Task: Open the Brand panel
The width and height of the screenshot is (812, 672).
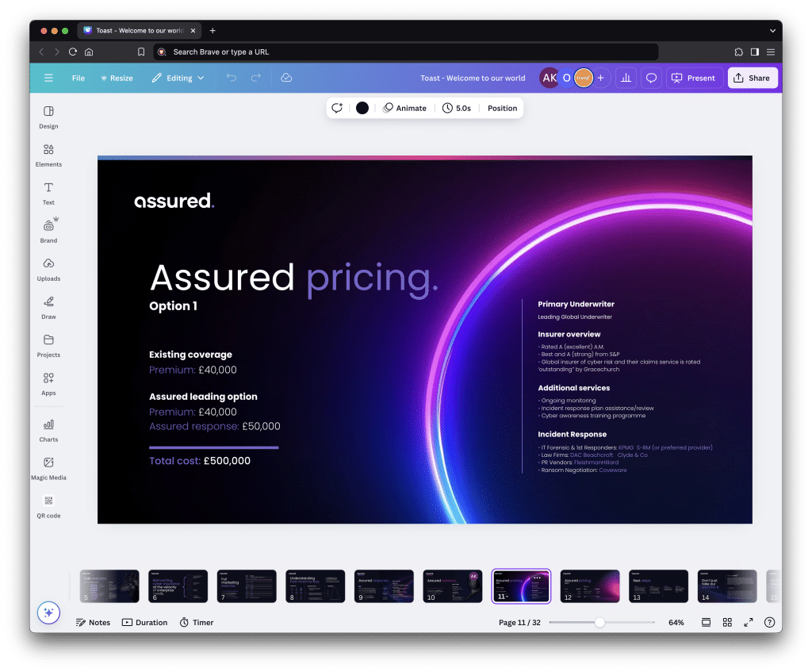Action: pyautogui.click(x=48, y=232)
